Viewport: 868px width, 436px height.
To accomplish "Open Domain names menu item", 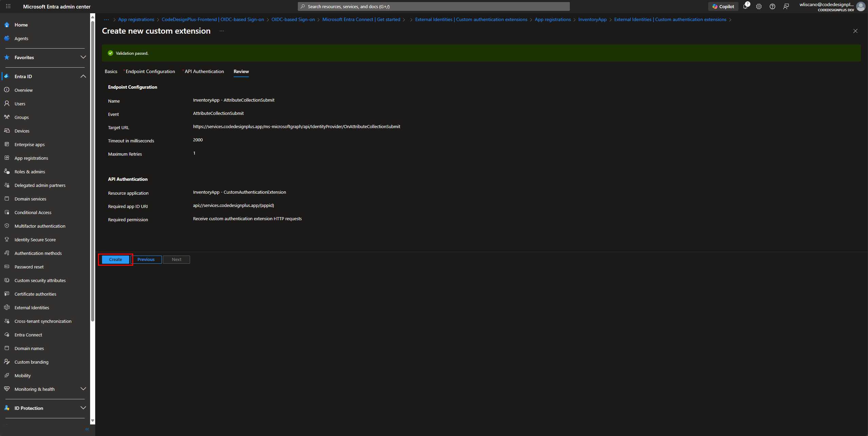I will click(29, 348).
